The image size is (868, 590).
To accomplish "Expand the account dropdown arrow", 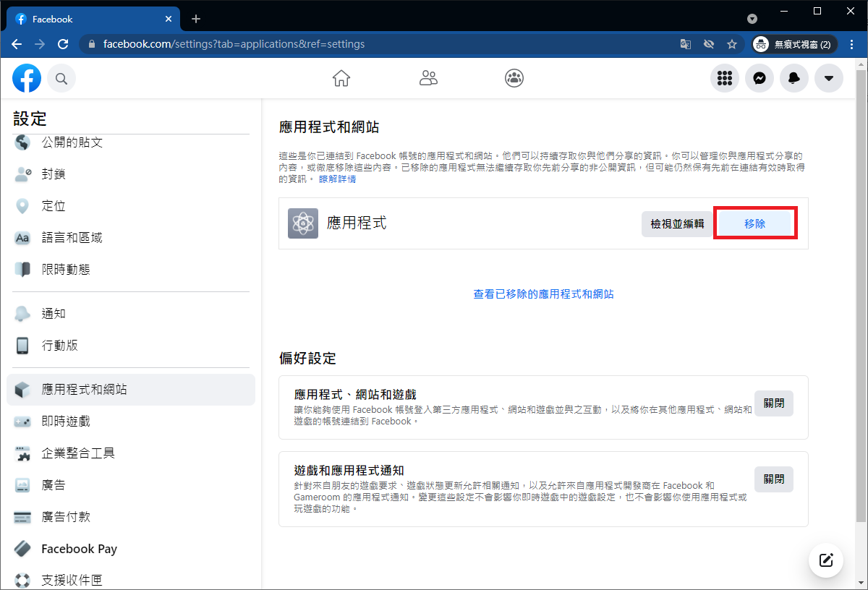I will tap(829, 78).
